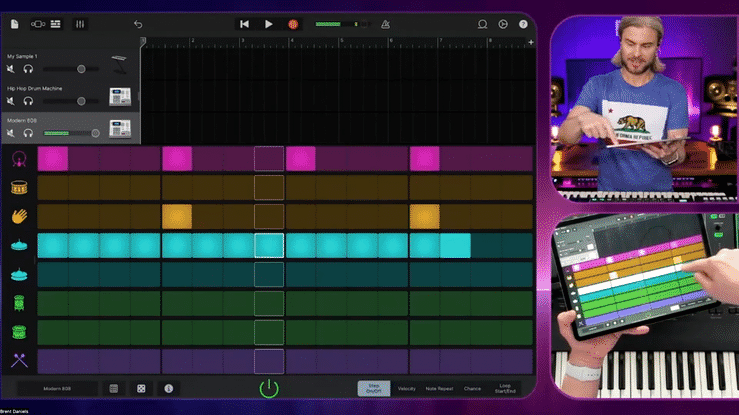Click the undo arrow
Screen dimensions: 739x415
click(138, 24)
